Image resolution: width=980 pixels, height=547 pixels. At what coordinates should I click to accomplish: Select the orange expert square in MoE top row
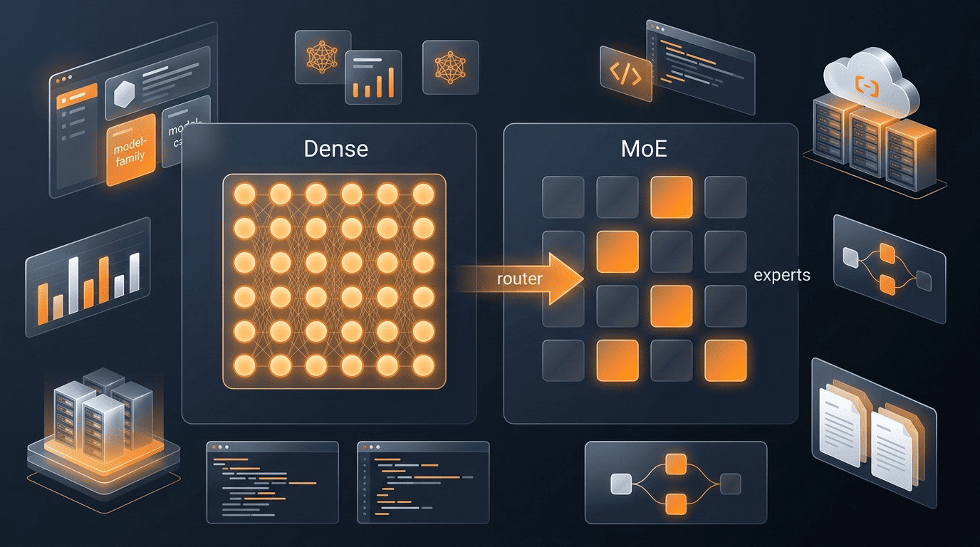(x=672, y=197)
